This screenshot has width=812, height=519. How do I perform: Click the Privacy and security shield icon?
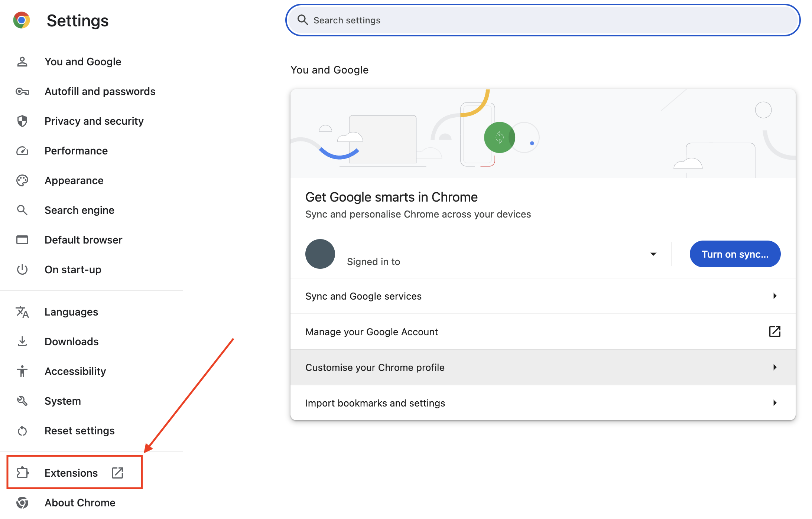22,121
